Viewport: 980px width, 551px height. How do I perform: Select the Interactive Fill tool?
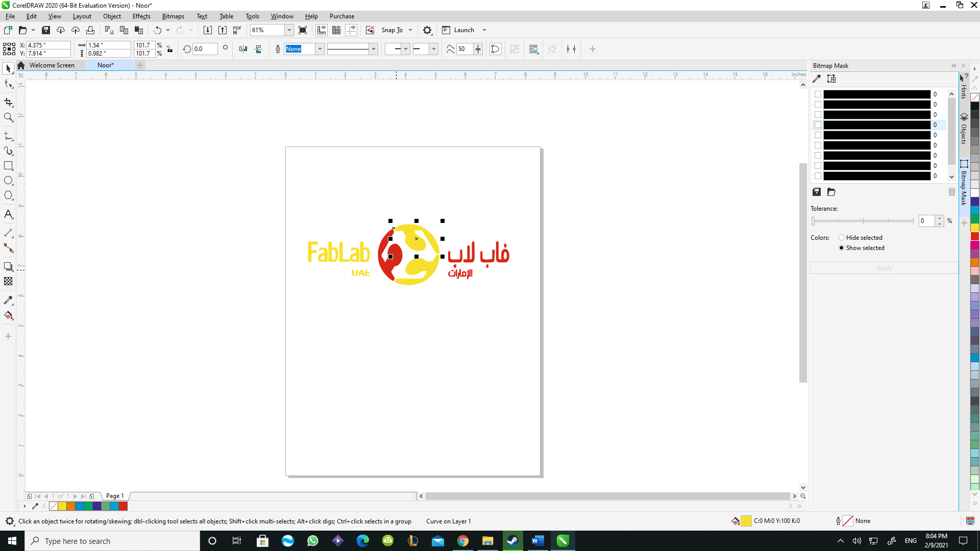point(8,315)
